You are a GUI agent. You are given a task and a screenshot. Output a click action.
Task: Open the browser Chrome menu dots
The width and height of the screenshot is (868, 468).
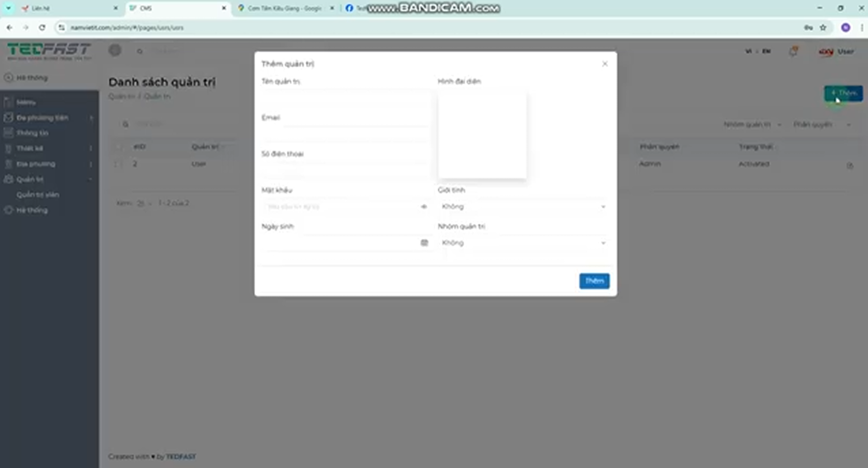(861, 27)
